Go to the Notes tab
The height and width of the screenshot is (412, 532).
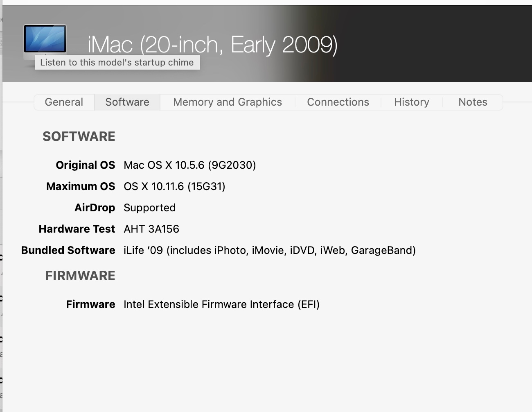coord(473,102)
